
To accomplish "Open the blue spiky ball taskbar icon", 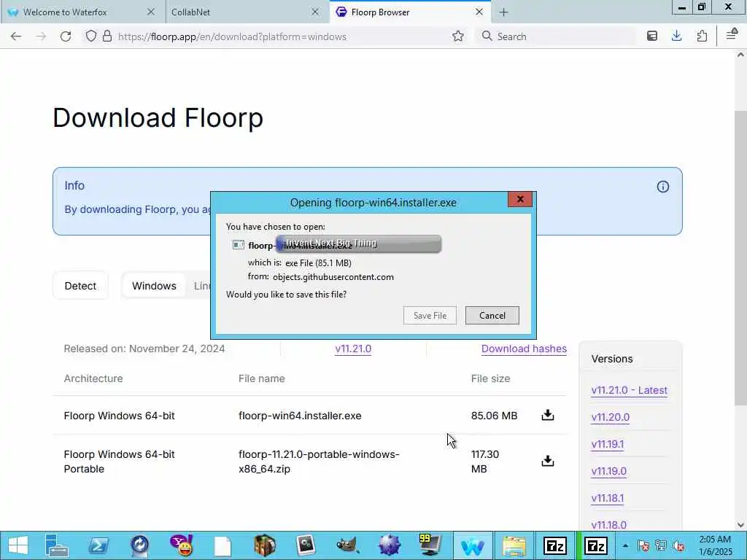I will (389, 545).
